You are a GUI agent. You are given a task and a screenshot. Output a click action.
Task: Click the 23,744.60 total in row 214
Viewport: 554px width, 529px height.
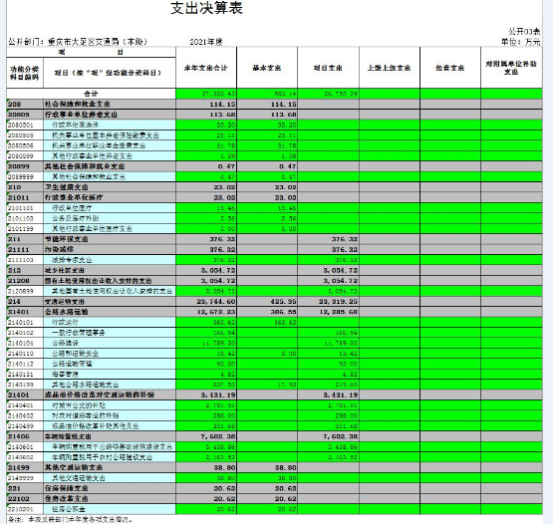[216, 301]
